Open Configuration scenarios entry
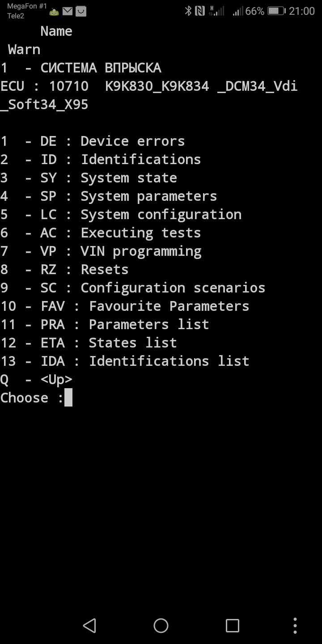322x644 pixels. (x=133, y=288)
